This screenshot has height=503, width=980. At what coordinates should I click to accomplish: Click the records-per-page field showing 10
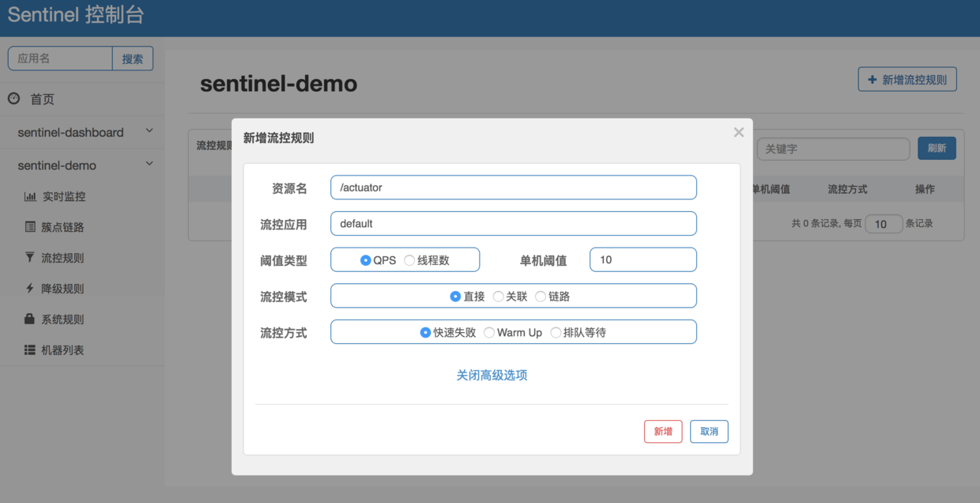(884, 224)
